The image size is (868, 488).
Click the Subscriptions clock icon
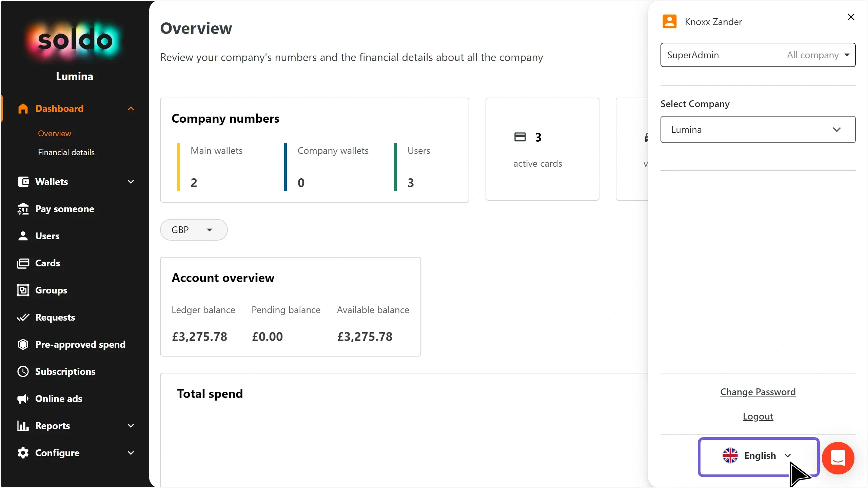tap(23, 371)
